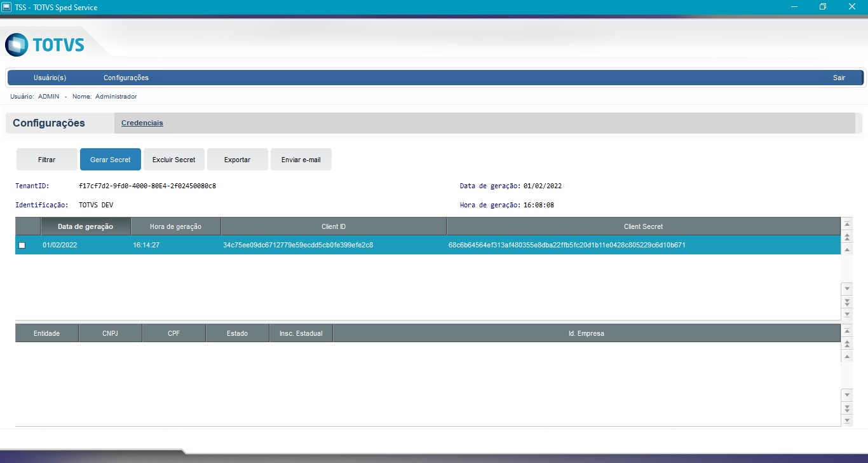
Task: Click the Hora de geração value 16:08:08
Action: coord(539,205)
